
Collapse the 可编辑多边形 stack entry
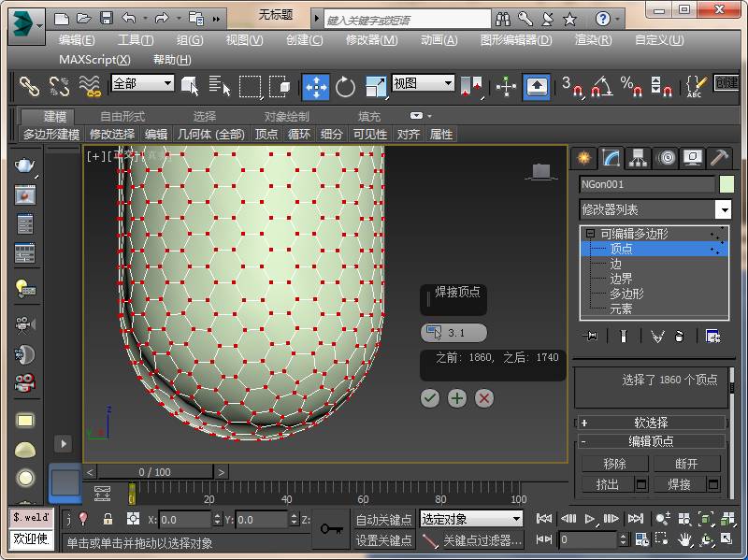tap(590, 233)
